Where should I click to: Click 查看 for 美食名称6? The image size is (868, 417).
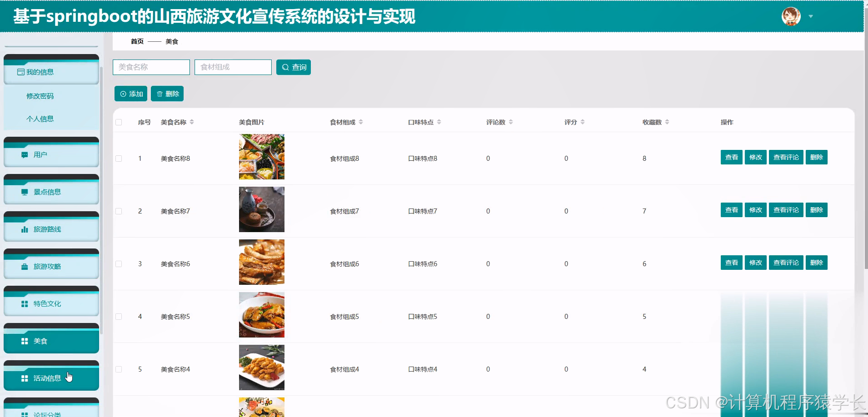tap(732, 263)
